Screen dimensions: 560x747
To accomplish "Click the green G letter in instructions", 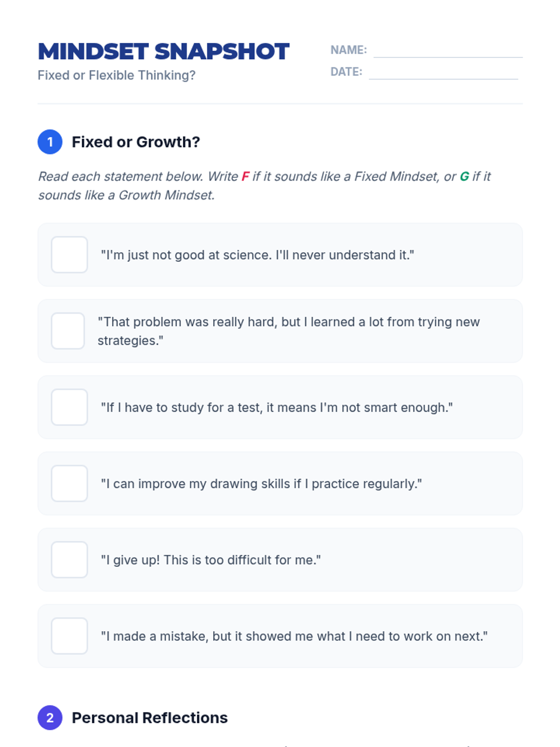I will [464, 176].
